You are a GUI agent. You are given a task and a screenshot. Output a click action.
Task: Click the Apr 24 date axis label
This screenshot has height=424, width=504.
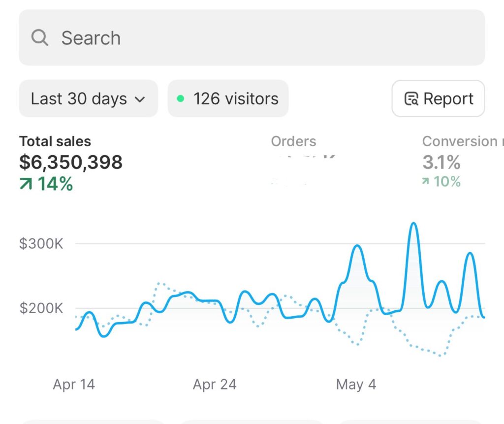click(215, 384)
